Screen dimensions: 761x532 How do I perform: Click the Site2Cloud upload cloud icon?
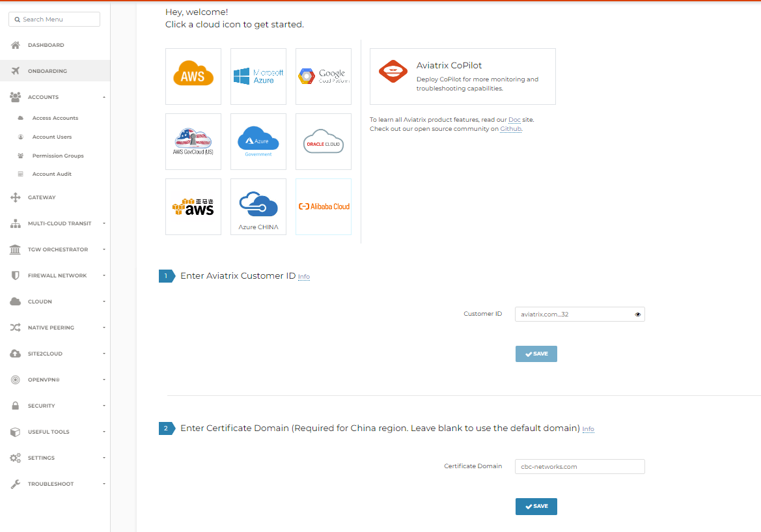click(x=16, y=354)
